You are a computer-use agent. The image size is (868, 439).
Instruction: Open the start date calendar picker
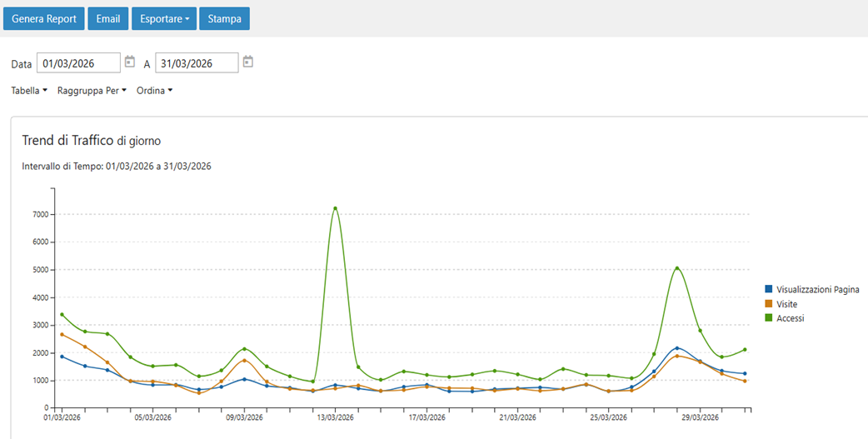(129, 62)
